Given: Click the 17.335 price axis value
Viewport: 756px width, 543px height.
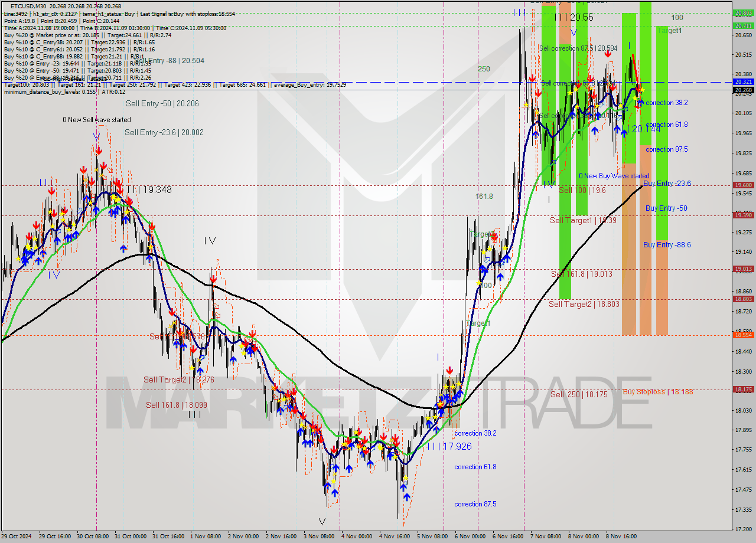Looking at the screenshot, I should [x=743, y=509].
